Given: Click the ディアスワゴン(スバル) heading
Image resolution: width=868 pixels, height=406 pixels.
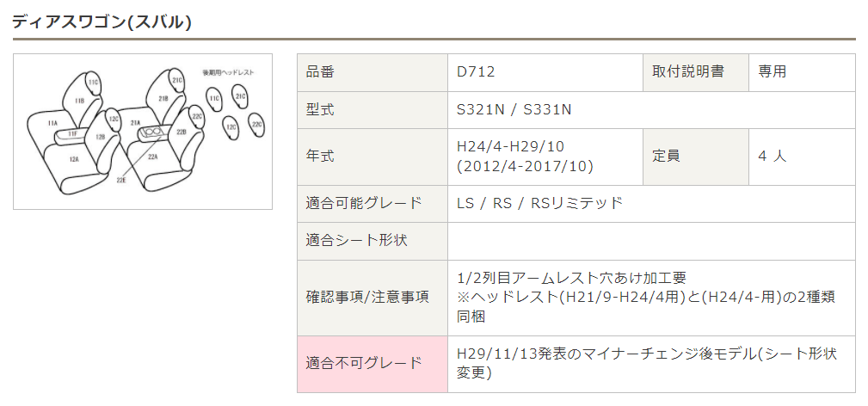Looking at the screenshot, I should pos(102,22).
